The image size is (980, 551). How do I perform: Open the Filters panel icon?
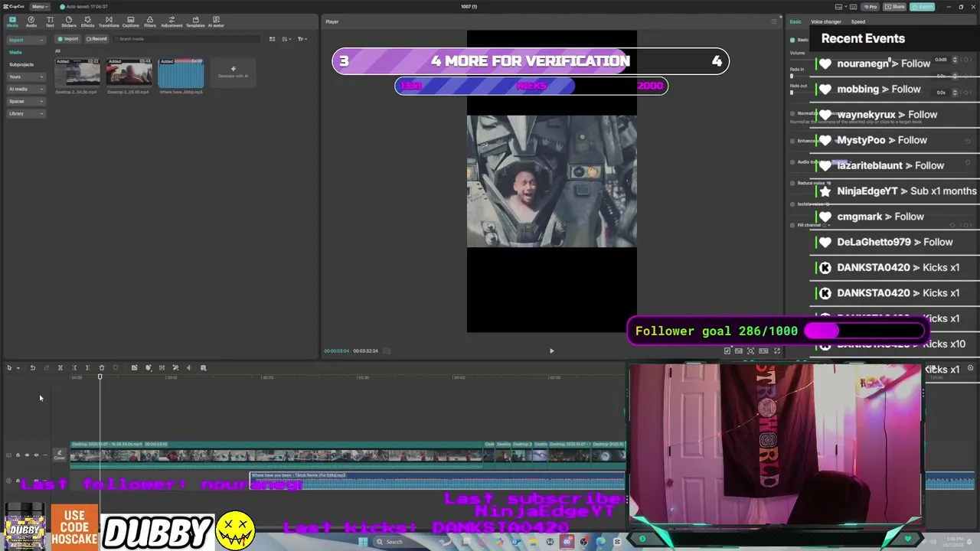pyautogui.click(x=150, y=21)
